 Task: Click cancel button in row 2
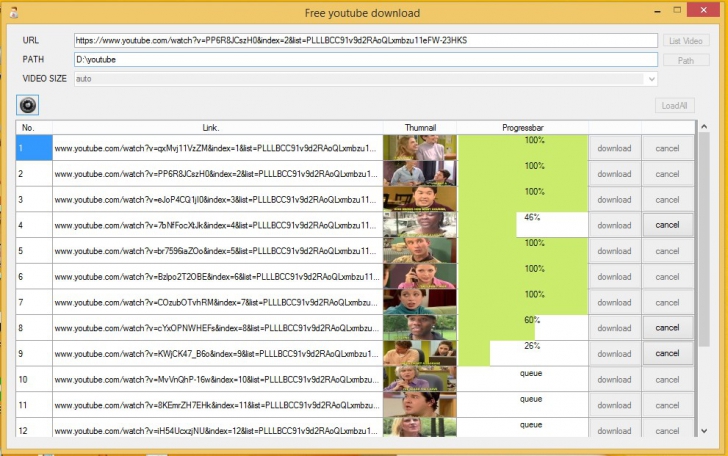click(667, 174)
